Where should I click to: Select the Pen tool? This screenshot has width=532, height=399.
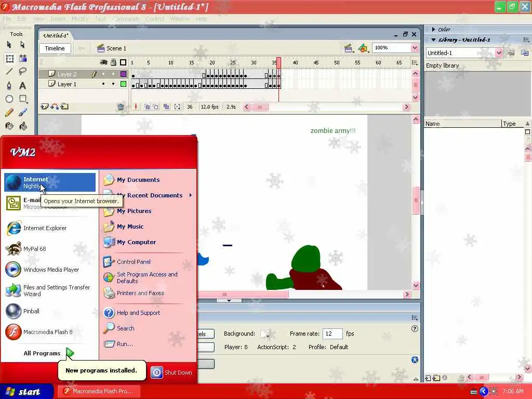click(9, 85)
